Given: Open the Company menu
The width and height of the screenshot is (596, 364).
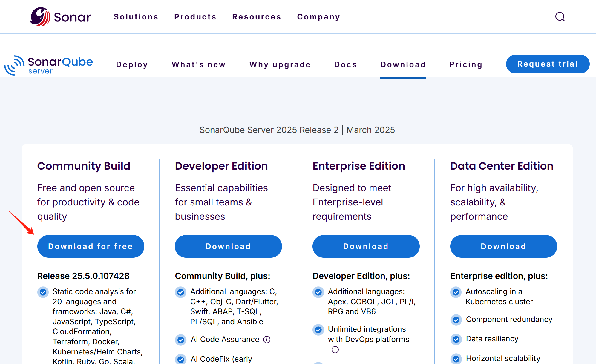Looking at the screenshot, I should (x=318, y=17).
